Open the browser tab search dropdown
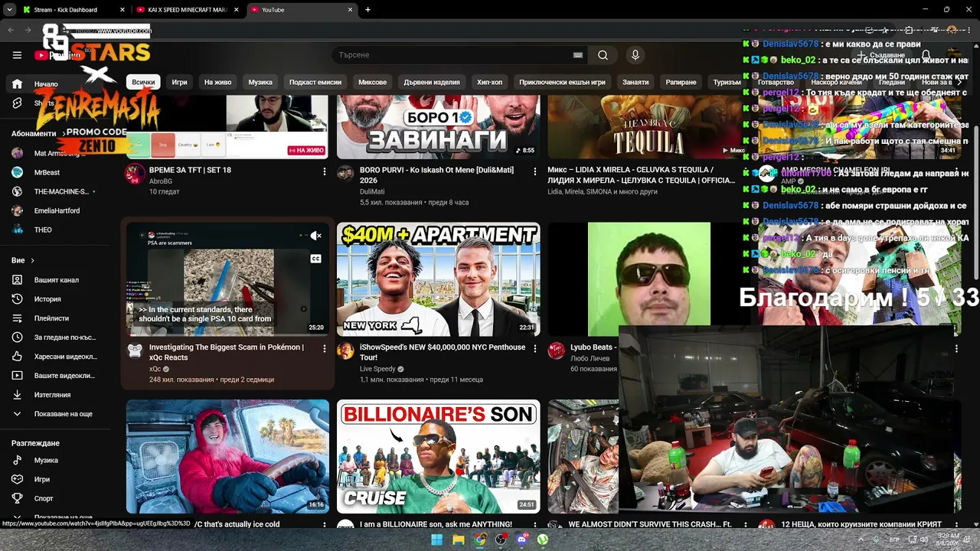 pos(9,10)
